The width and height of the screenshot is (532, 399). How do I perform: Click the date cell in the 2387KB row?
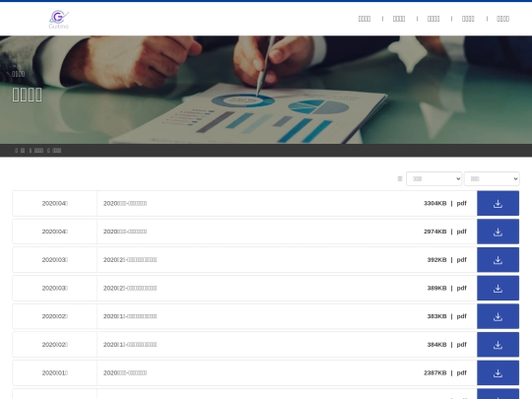(x=55, y=372)
